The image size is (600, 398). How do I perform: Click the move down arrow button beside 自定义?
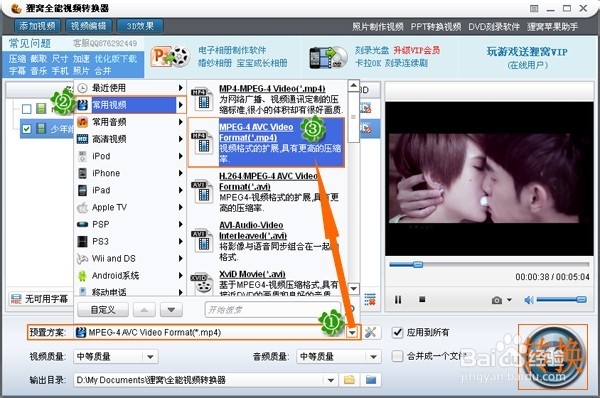(171, 310)
